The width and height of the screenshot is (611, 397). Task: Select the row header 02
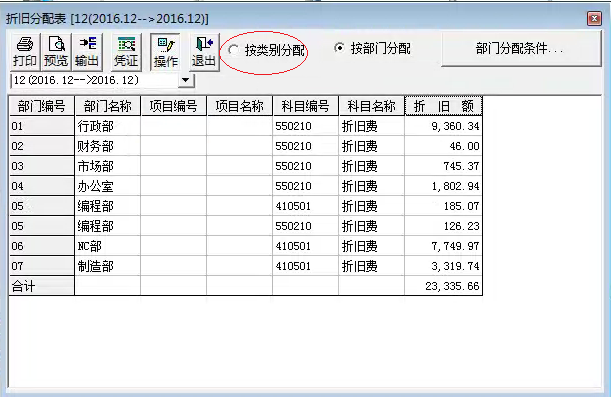pyautogui.click(x=41, y=146)
